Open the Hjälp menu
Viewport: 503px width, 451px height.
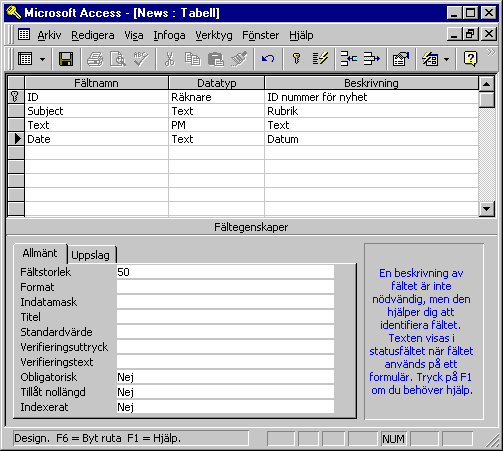(x=301, y=35)
